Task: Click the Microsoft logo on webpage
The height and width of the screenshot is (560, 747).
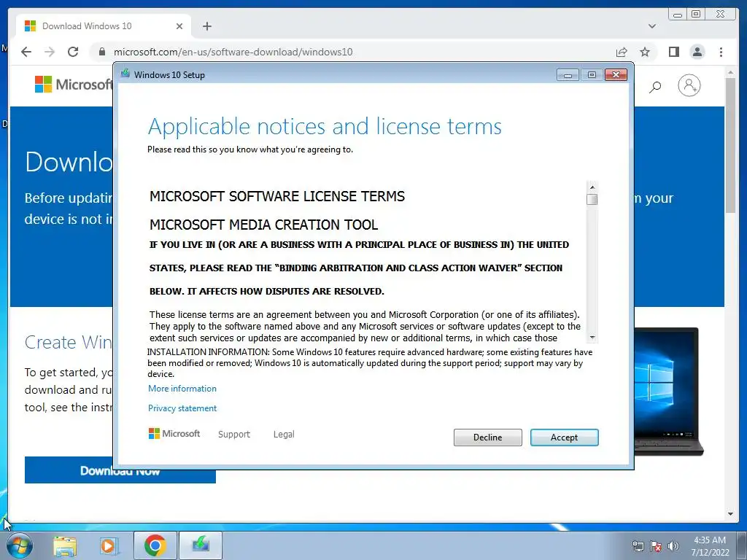Action: (x=74, y=85)
